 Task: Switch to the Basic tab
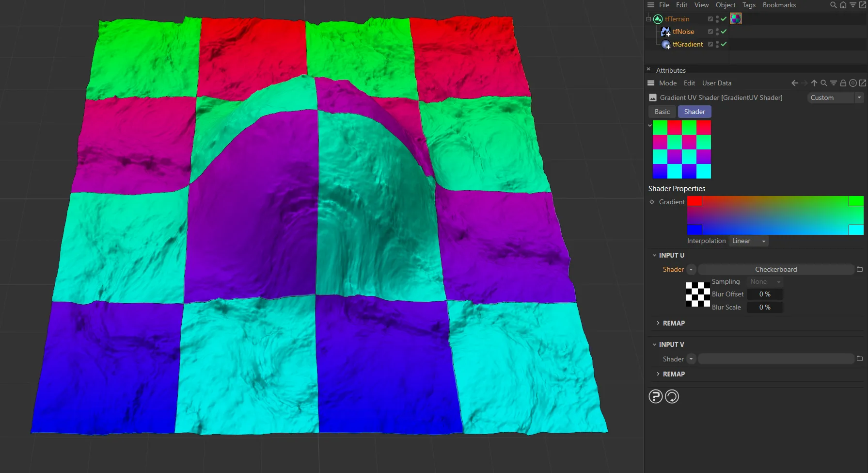[662, 112]
